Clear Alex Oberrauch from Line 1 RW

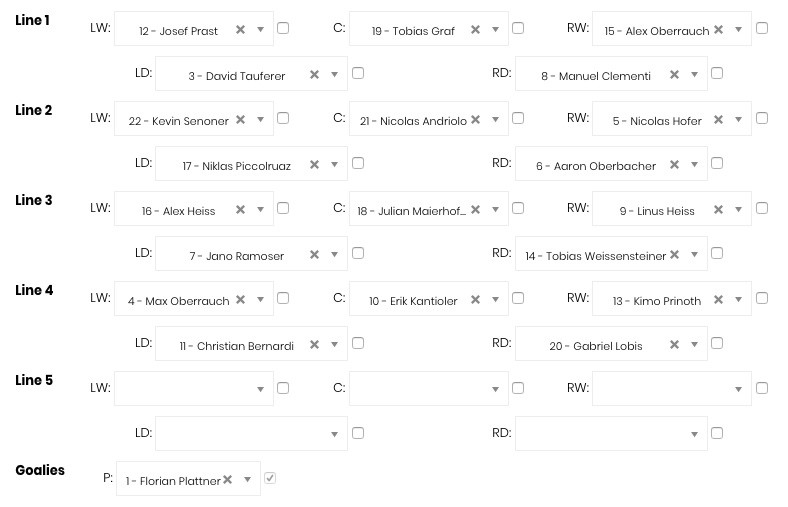(x=718, y=31)
